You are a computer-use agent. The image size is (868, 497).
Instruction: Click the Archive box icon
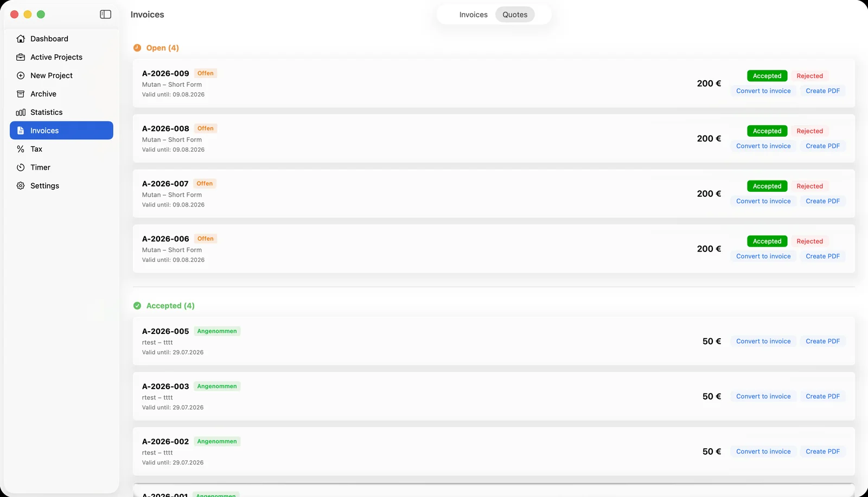pos(21,94)
